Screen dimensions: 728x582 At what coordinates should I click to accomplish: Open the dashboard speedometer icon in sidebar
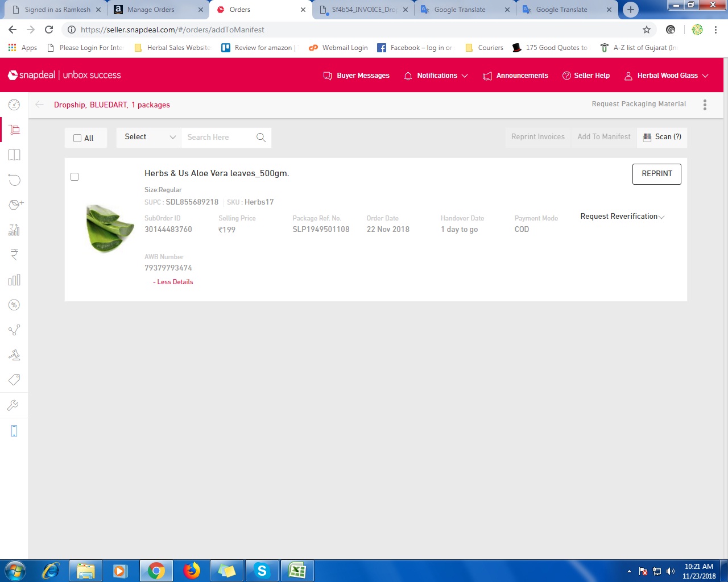(x=14, y=105)
